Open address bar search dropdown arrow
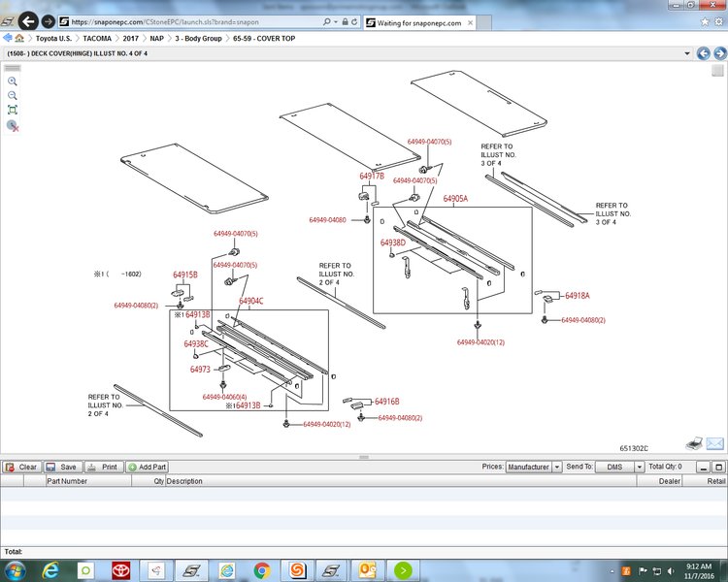728x582 pixels. point(336,21)
